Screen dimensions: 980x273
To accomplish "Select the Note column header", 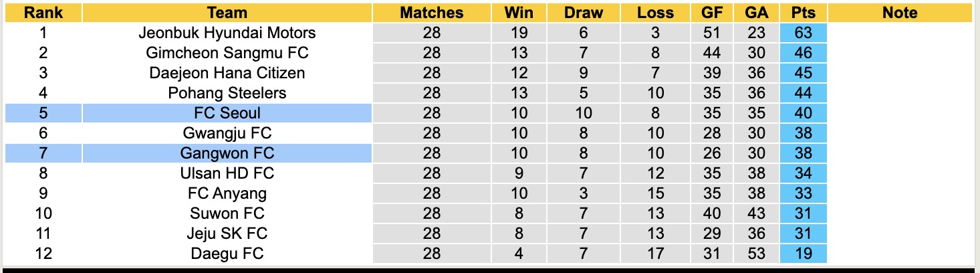I will 900,12.
